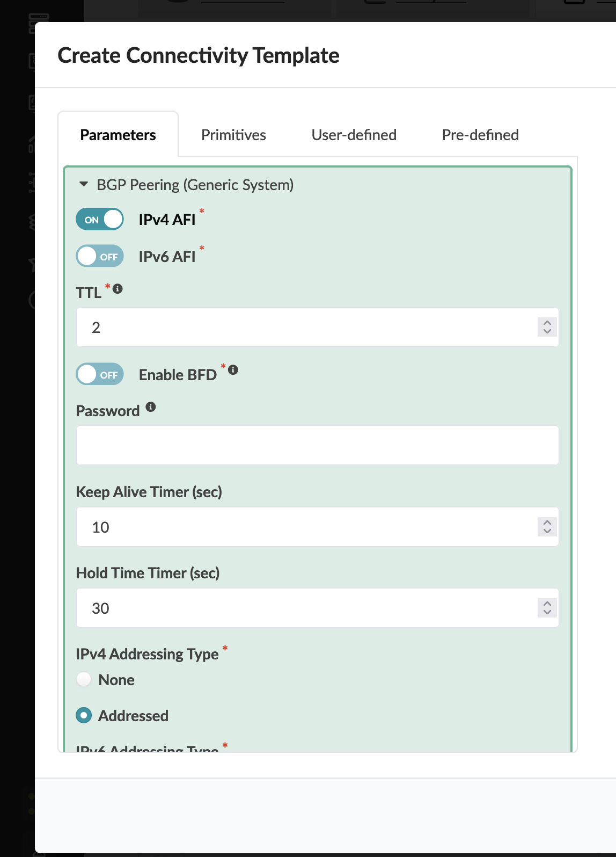Collapse the BGP Peering section arrow

click(84, 184)
